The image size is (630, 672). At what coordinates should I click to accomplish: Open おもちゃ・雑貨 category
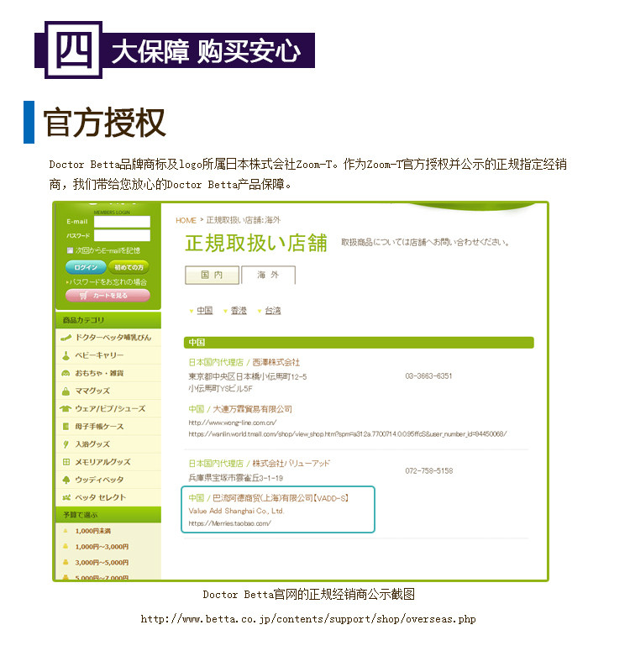point(99,373)
